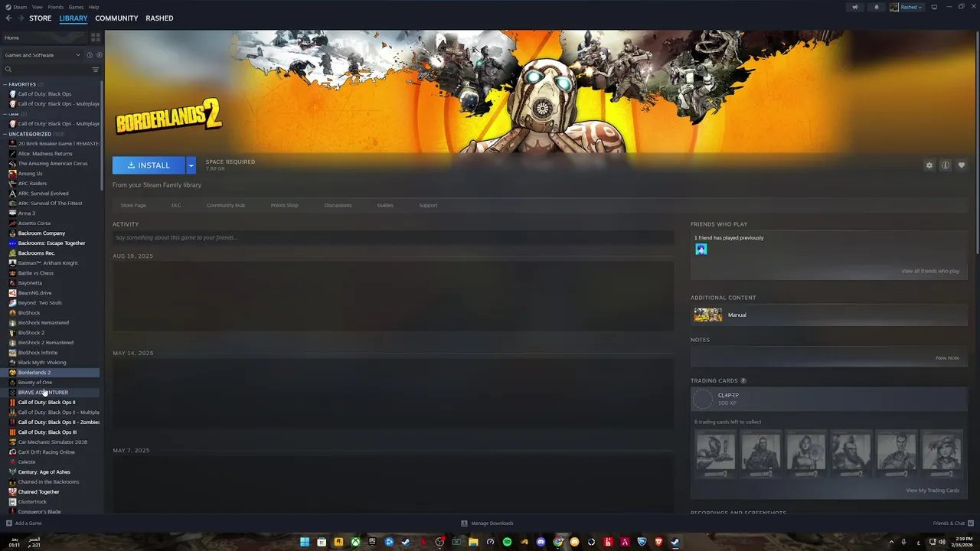The image size is (980, 551).
Task: Open the announcements megaphone icon
Action: (x=855, y=7)
